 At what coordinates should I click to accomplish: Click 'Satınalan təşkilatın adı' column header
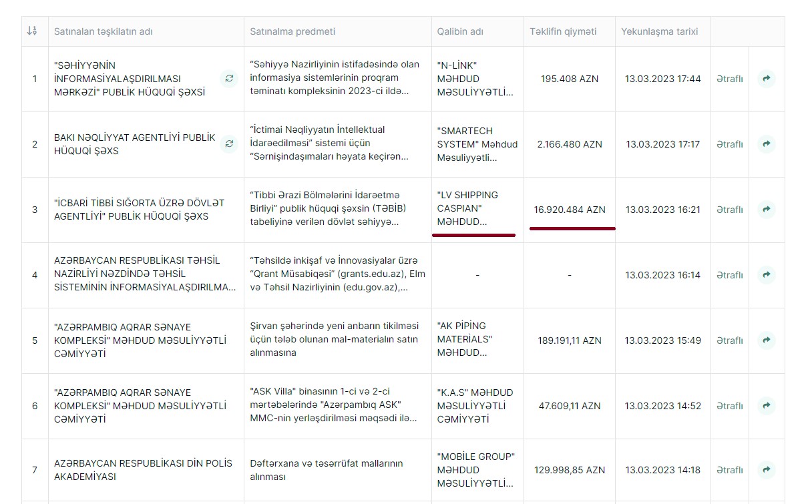pos(104,31)
